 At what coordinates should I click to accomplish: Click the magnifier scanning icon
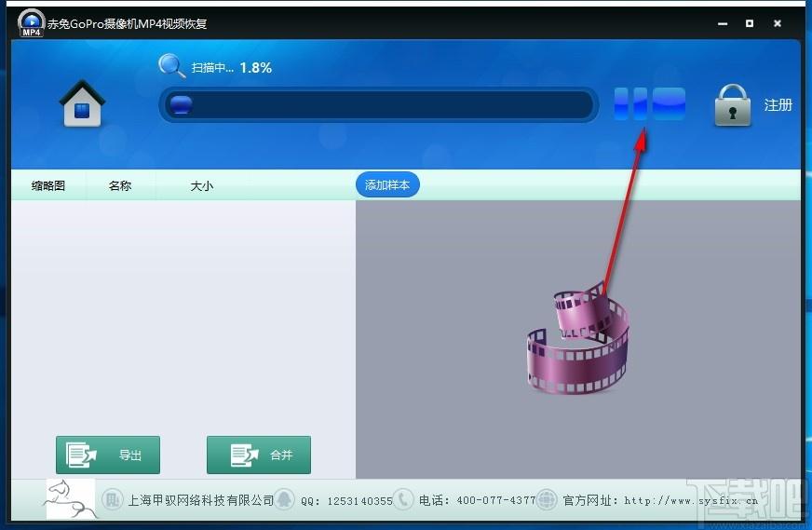[171, 66]
